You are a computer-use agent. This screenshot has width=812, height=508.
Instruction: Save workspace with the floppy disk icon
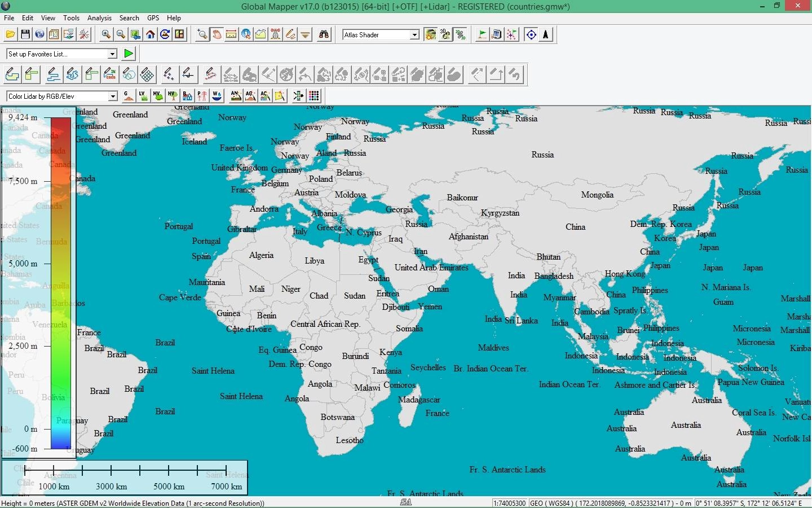click(25, 34)
